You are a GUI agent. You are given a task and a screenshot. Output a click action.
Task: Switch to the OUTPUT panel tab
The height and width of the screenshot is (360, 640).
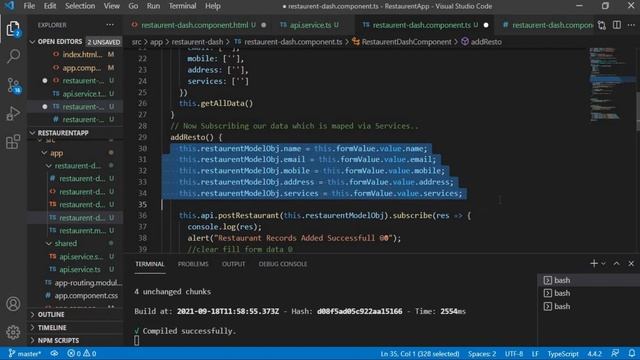pyautogui.click(x=233, y=264)
